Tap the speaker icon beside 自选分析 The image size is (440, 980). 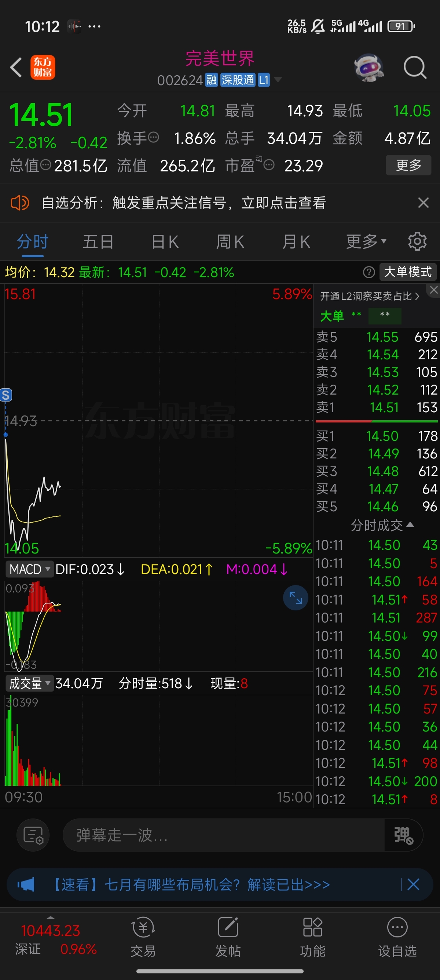[20, 203]
